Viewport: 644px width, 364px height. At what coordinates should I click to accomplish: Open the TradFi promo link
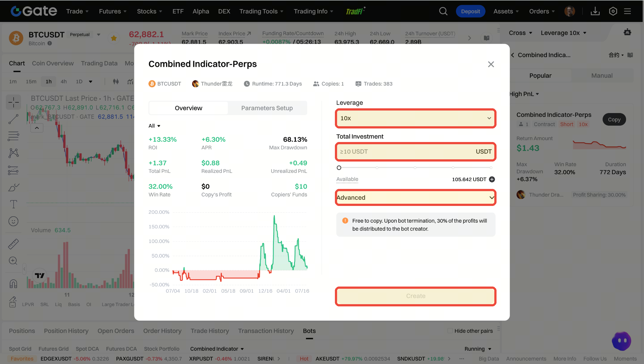coord(356,11)
